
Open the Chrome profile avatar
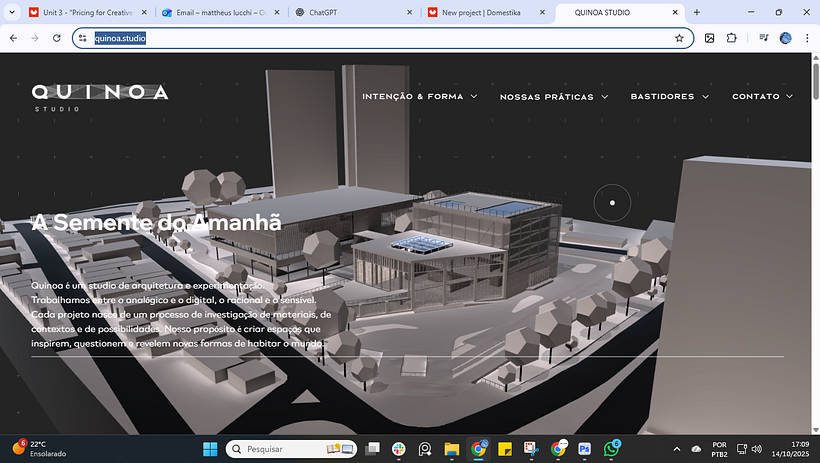[785, 38]
